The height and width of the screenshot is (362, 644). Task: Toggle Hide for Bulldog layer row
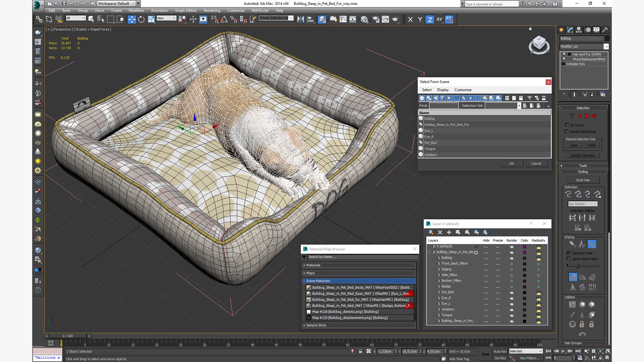[x=486, y=258]
